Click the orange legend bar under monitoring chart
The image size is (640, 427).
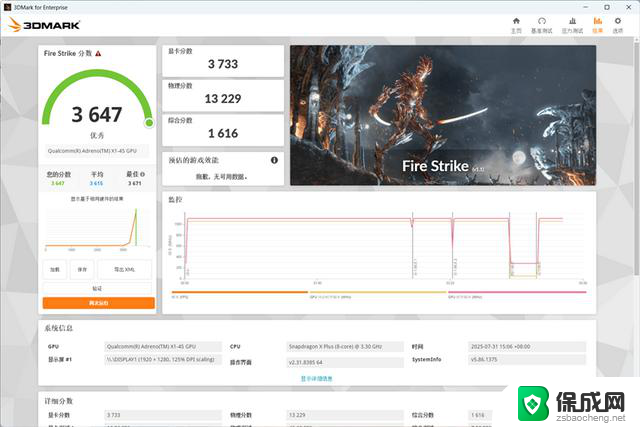240,292
